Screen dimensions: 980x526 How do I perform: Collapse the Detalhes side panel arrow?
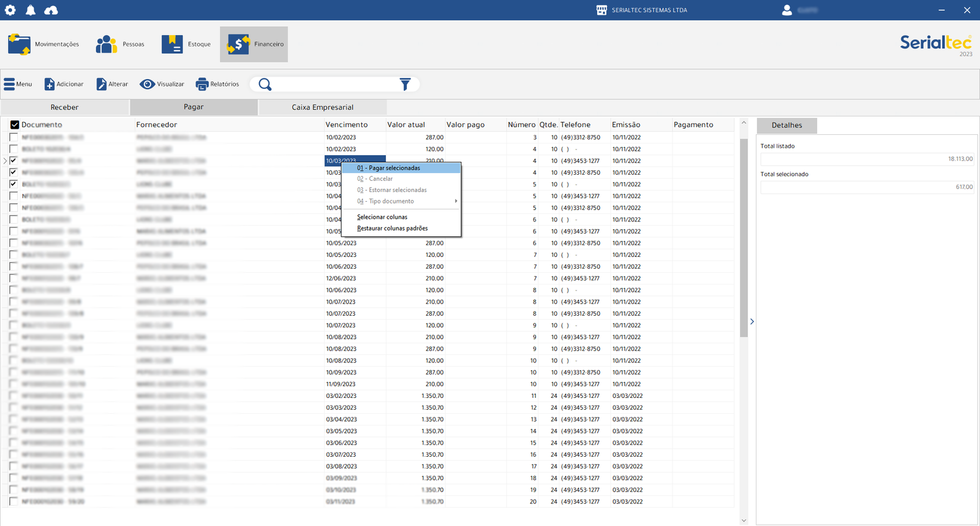[752, 321]
